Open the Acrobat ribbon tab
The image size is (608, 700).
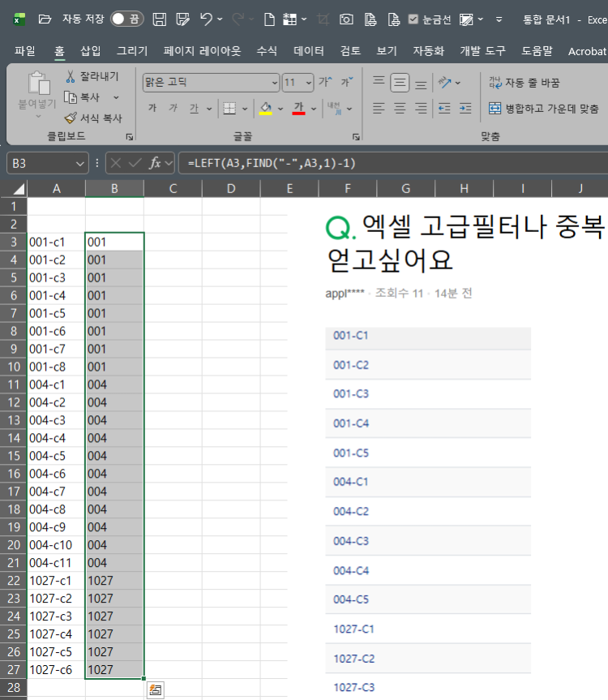coord(587,51)
